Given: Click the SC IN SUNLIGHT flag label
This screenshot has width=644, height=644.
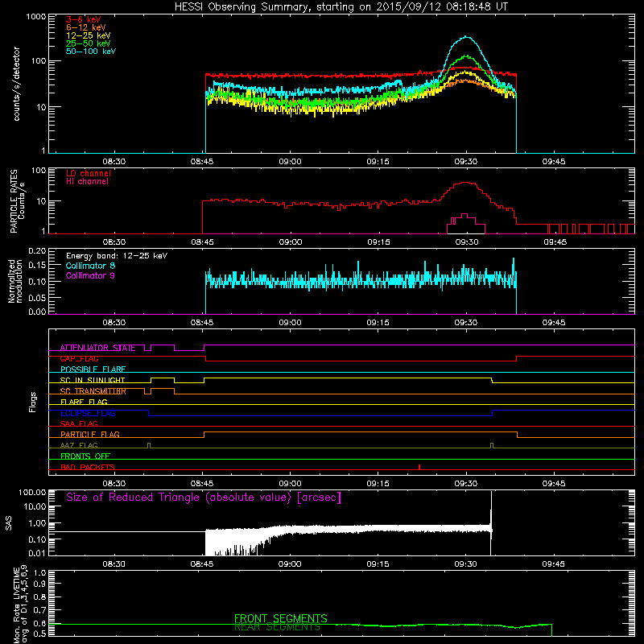Looking at the screenshot, I should (x=93, y=380).
